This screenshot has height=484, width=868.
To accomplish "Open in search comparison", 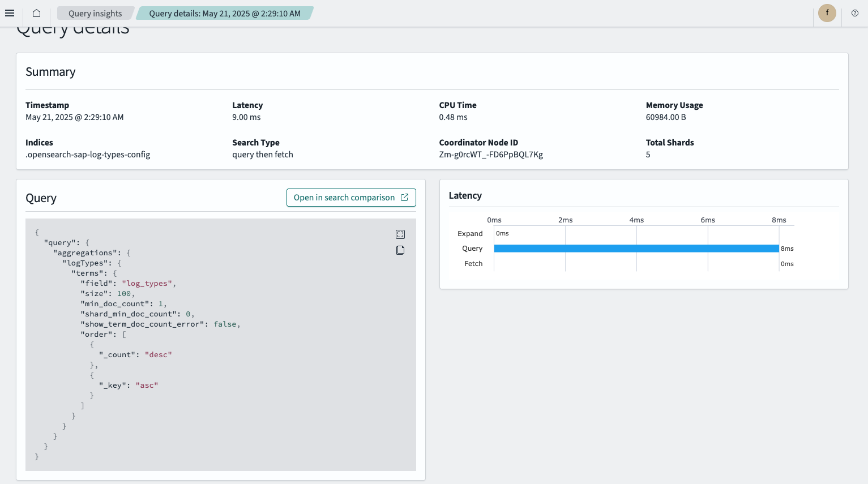I will pos(351,198).
